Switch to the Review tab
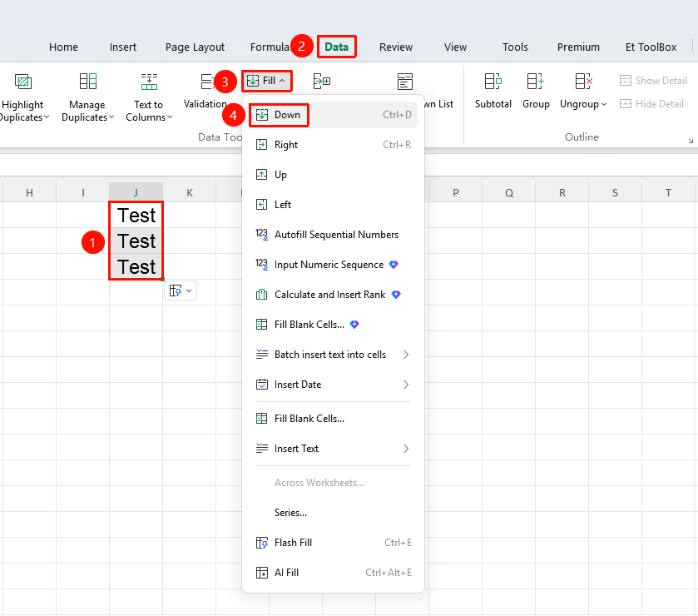This screenshot has height=616, width=698. pyautogui.click(x=396, y=47)
